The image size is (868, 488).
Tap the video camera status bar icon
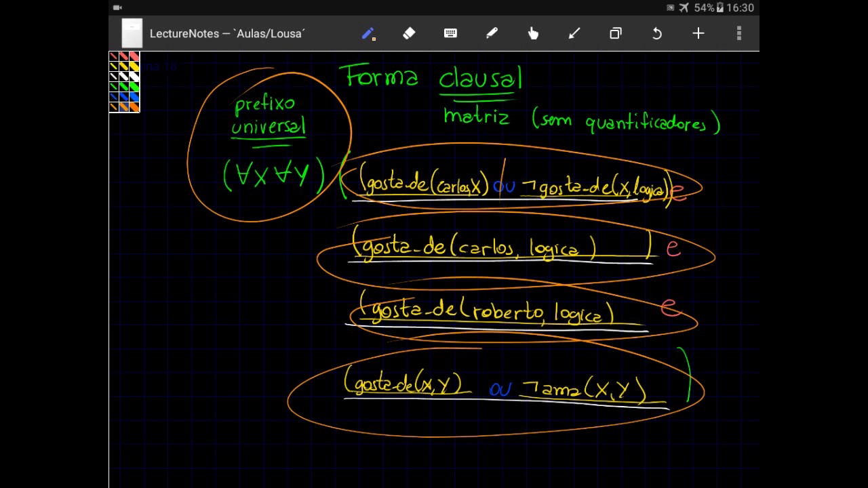(117, 7)
